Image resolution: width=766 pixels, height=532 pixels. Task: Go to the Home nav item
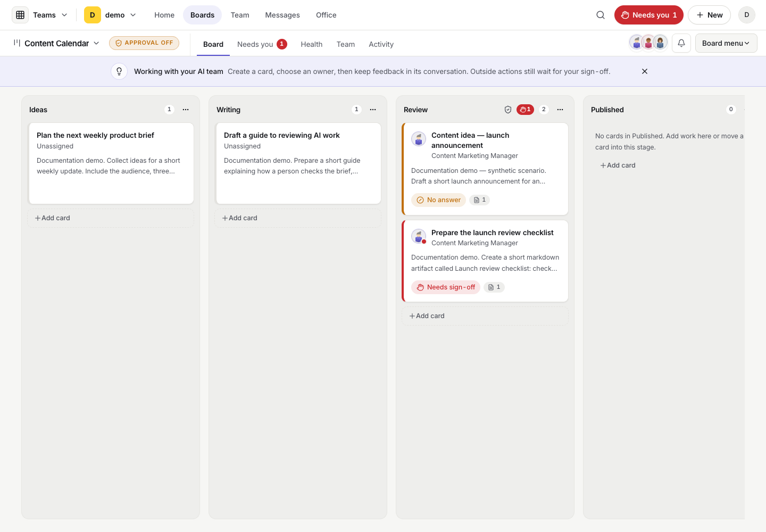164,15
